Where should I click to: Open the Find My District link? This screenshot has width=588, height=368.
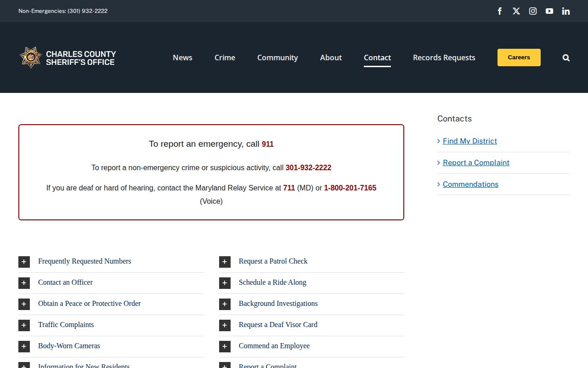tap(469, 141)
